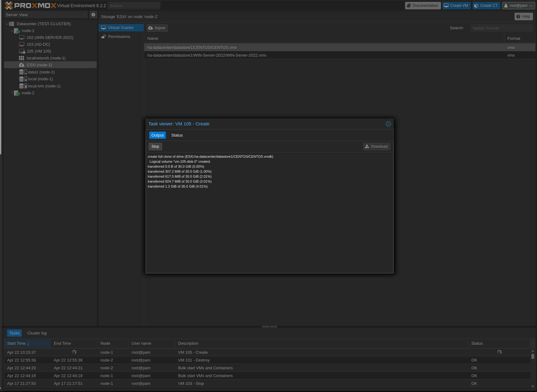Switch to the Status tab in Task viewer
The width and height of the screenshot is (537, 392).
(x=177, y=135)
